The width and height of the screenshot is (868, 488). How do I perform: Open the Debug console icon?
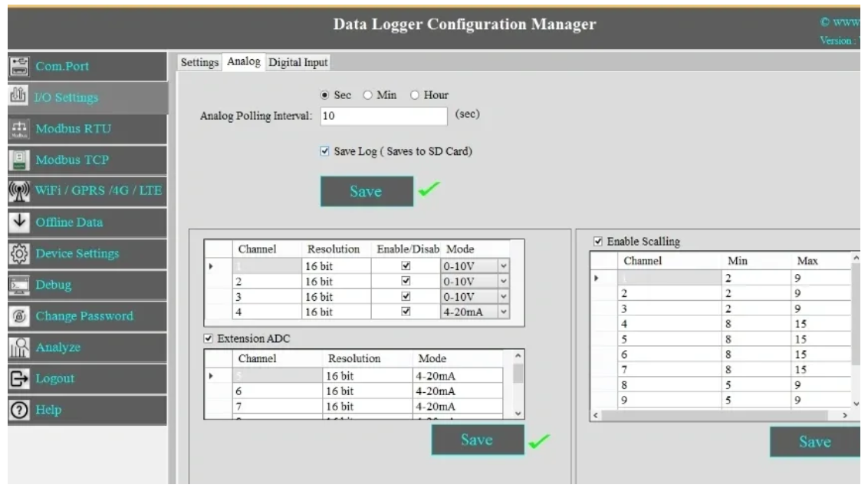pos(17,285)
